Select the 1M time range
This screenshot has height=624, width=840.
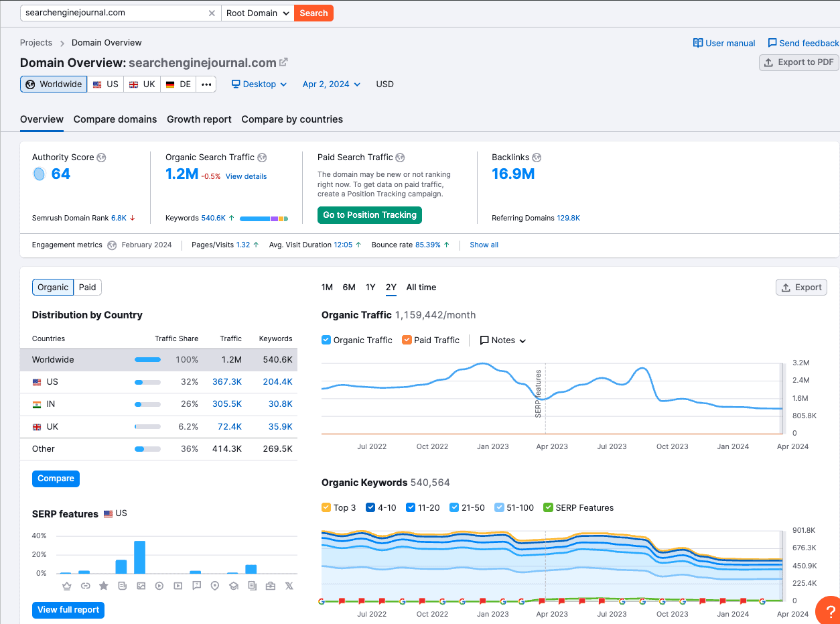tap(327, 288)
